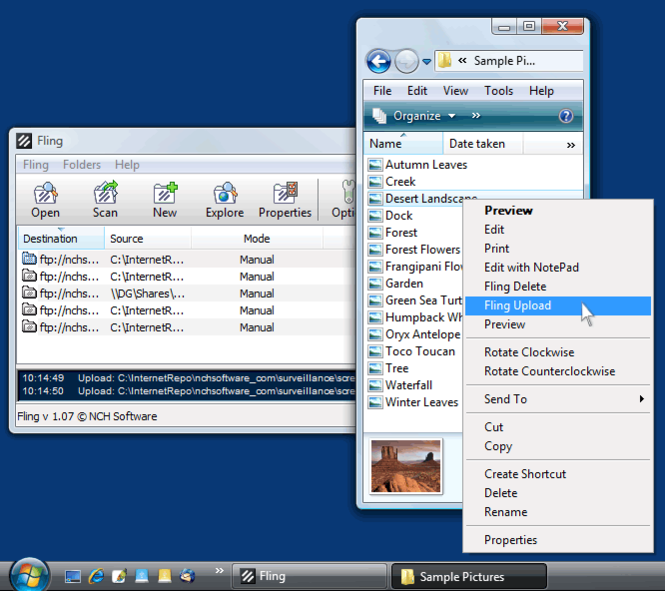Click the Tree file icon
Image resolution: width=665 pixels, height=591 pixels.
[375, 368]
